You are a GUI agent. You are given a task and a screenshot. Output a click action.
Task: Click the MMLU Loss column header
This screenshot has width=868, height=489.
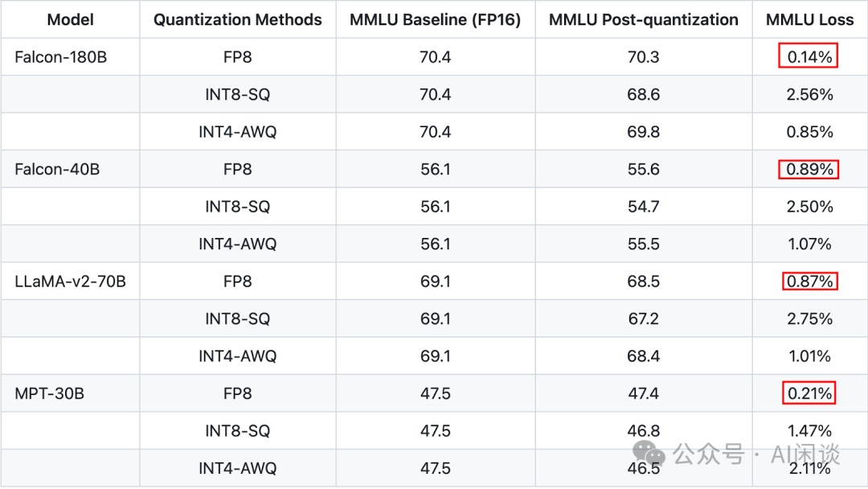pos(809,20)
